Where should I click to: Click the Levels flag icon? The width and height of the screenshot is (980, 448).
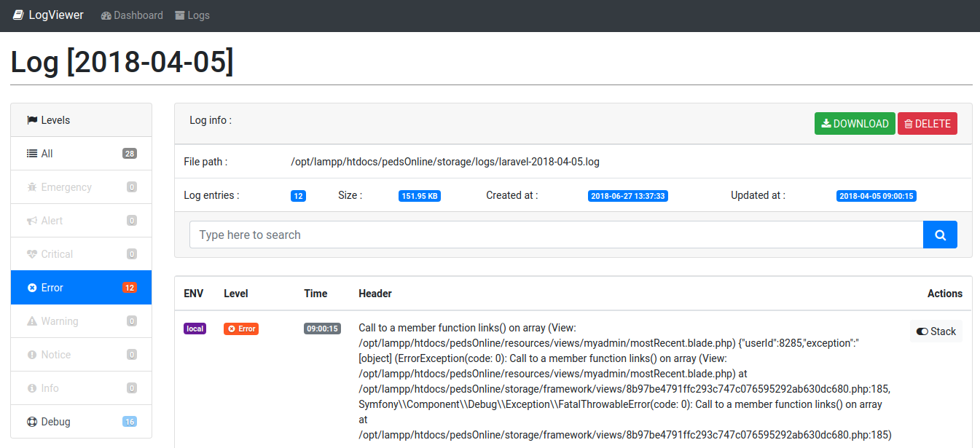[32, 120]
